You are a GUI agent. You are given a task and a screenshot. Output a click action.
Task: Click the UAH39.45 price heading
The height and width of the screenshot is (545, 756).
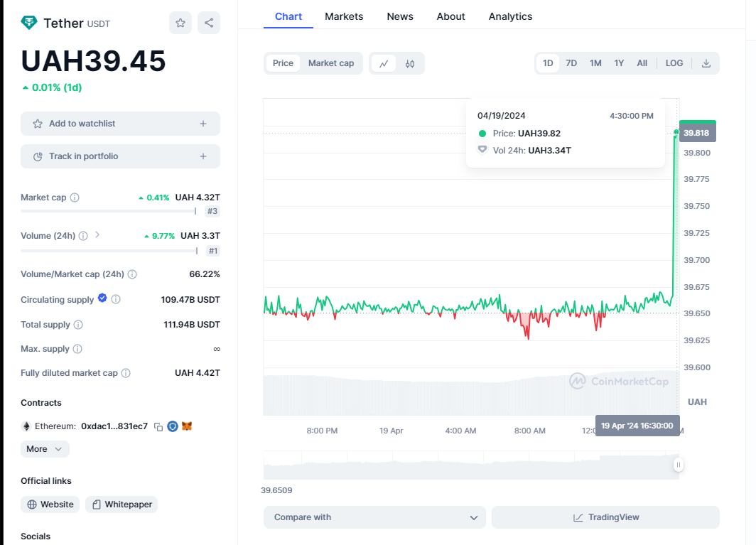coord(93,61)
